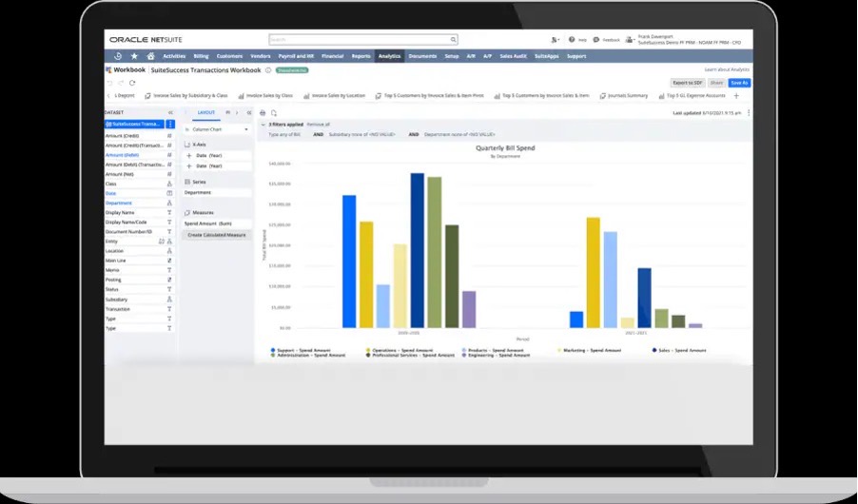Switch to Journals Summary tab
858x504 pixels.
[x=624, y=96]
